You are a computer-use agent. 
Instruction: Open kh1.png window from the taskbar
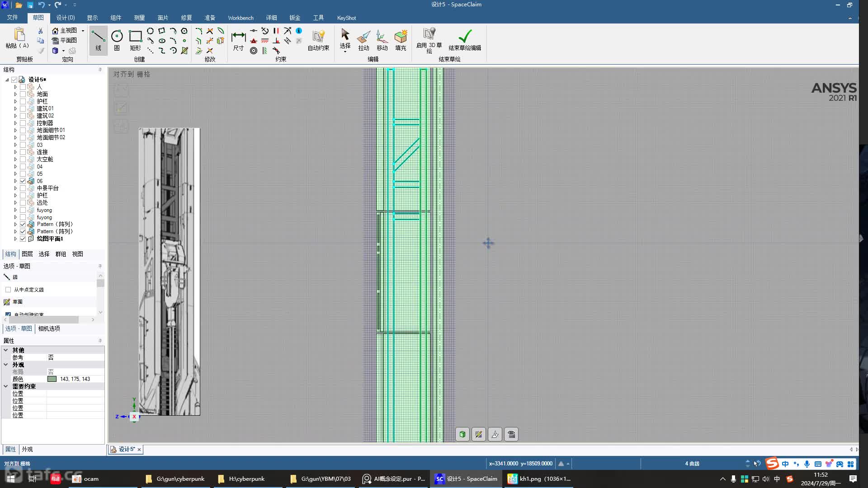[x=539, y=479]
